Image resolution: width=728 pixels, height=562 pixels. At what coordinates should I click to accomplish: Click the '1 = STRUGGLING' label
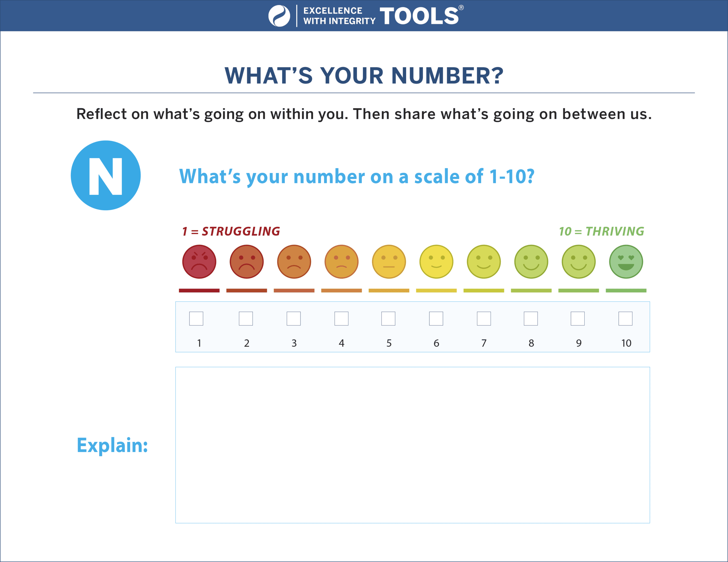coord(231,231)
